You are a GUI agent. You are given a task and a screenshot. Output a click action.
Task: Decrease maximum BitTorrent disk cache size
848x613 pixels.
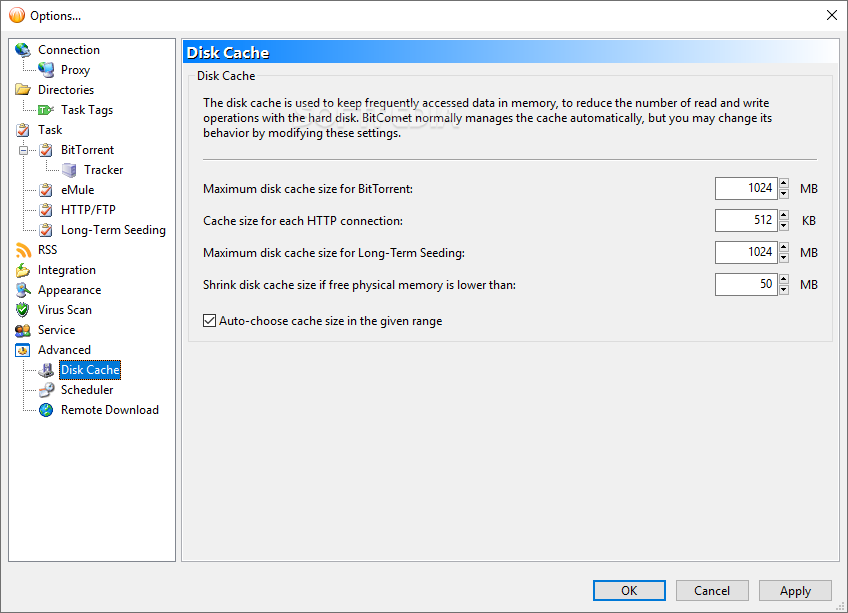click(x=784, y=194)
